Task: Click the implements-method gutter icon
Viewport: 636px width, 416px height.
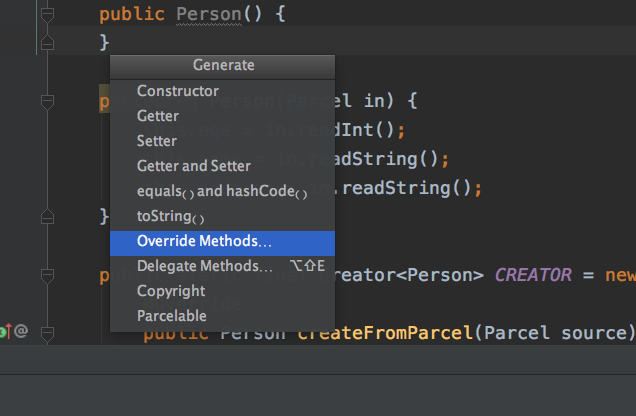Action: [5, 331]
